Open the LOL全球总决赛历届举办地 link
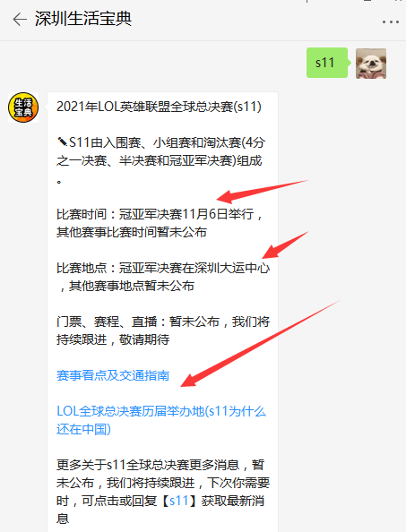Screen dimensions: 406x532 click(x=161, y=420)
